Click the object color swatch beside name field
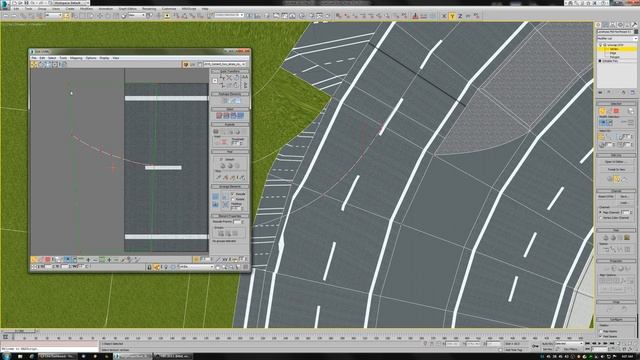Screen dimensions: 640x360 (636, 32)
